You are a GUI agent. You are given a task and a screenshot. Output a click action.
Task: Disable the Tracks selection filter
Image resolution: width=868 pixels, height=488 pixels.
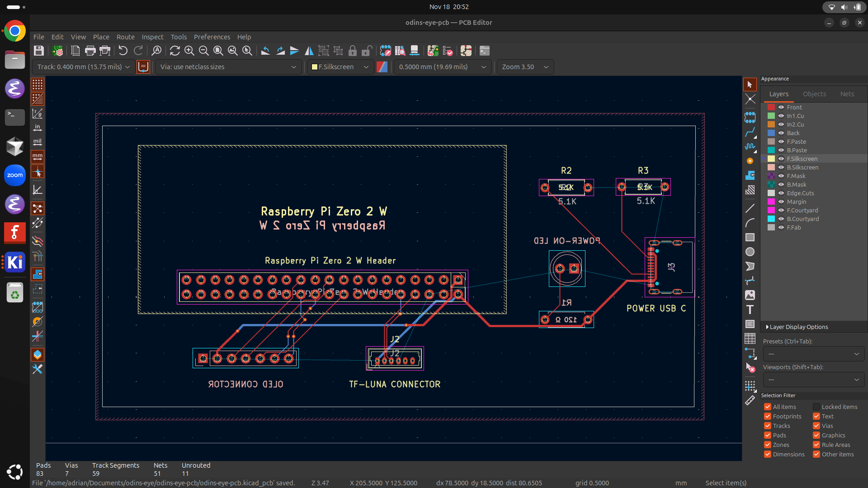pos(768,426)
